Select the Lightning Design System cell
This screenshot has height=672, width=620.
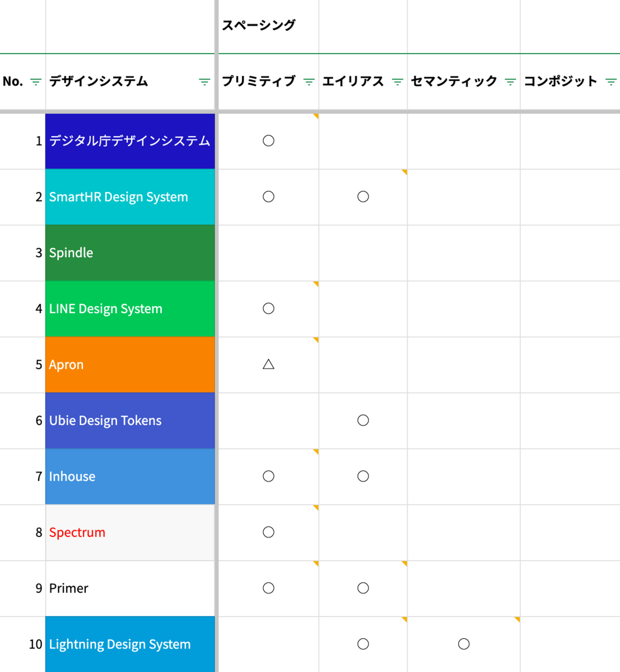[x=130, y=645]
